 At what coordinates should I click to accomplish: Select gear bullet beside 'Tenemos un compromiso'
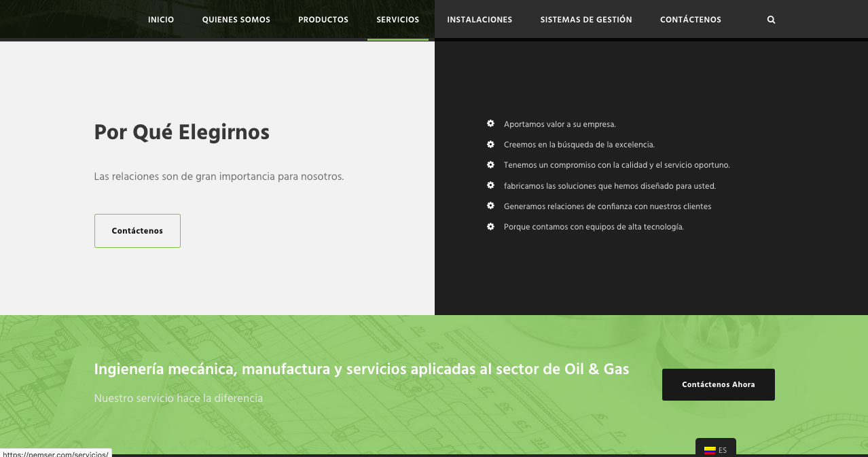[490, 165]
